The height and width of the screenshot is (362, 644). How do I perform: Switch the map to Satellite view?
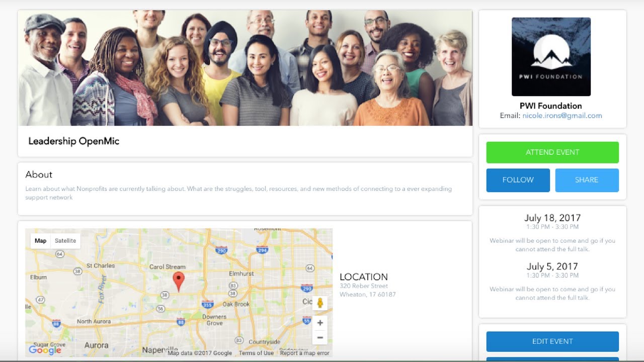tap(65, 241)
